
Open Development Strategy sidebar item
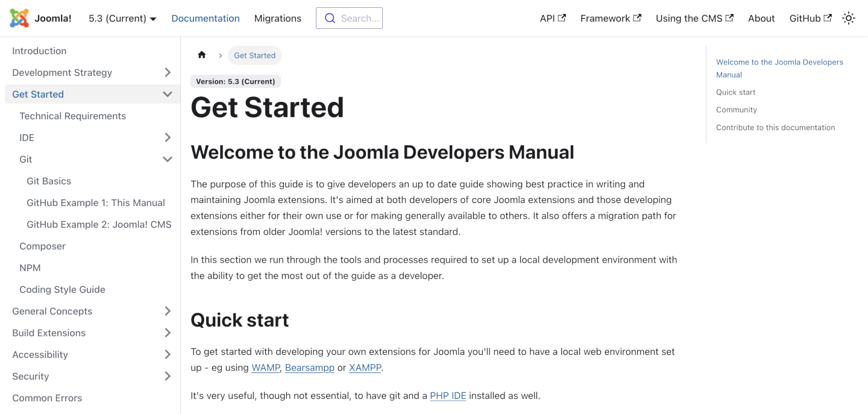tap(62, 72)
